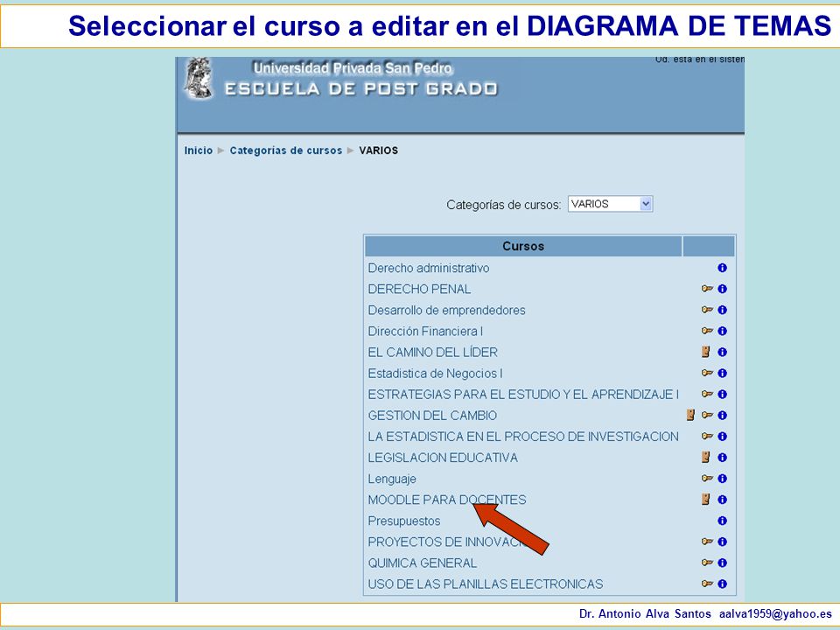Click ESCUELA DE POST GRADO banner title
Screen dimensions: 840x630
point(361,89)
